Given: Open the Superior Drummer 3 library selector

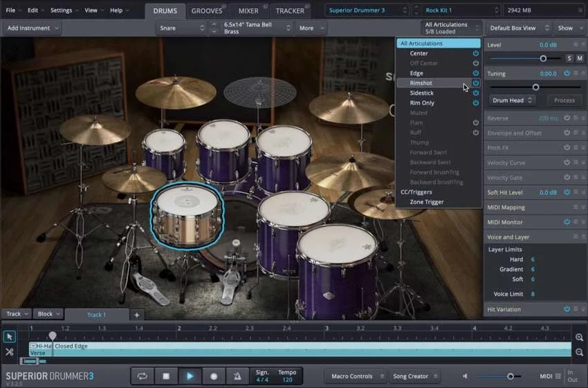Looking at the screenshot, I should [367, 10].
